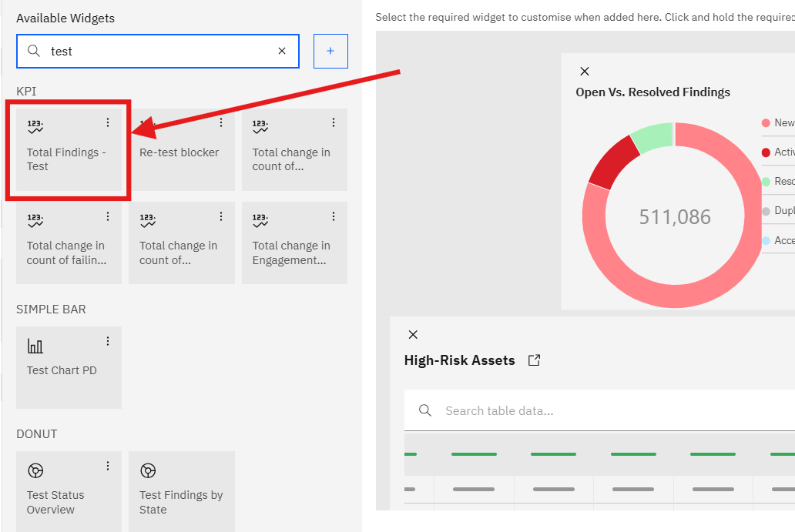795x532 pixels.
Task: Toggle the Resolved legend item's green dot
Action: click(766, 182)
